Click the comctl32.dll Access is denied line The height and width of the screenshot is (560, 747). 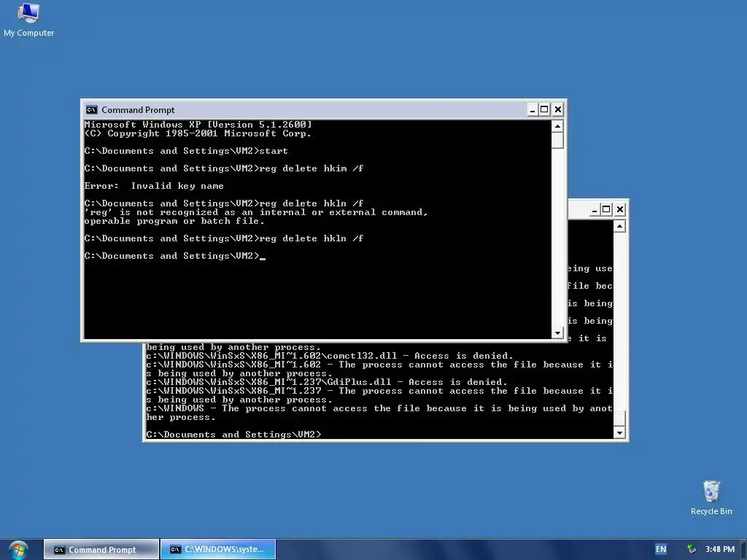330,356
